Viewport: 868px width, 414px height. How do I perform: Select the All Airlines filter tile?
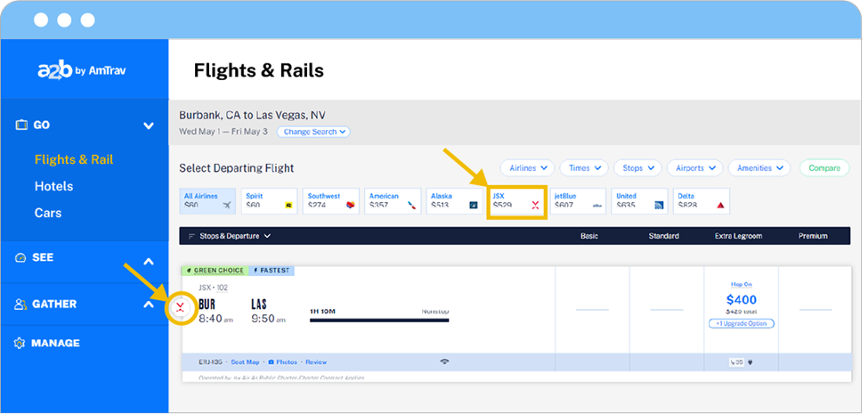207,200
